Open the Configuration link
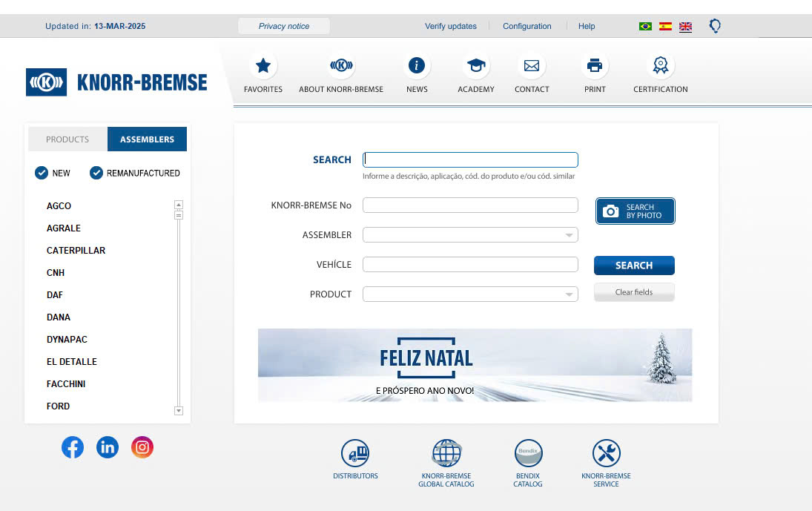 (527, 26)
